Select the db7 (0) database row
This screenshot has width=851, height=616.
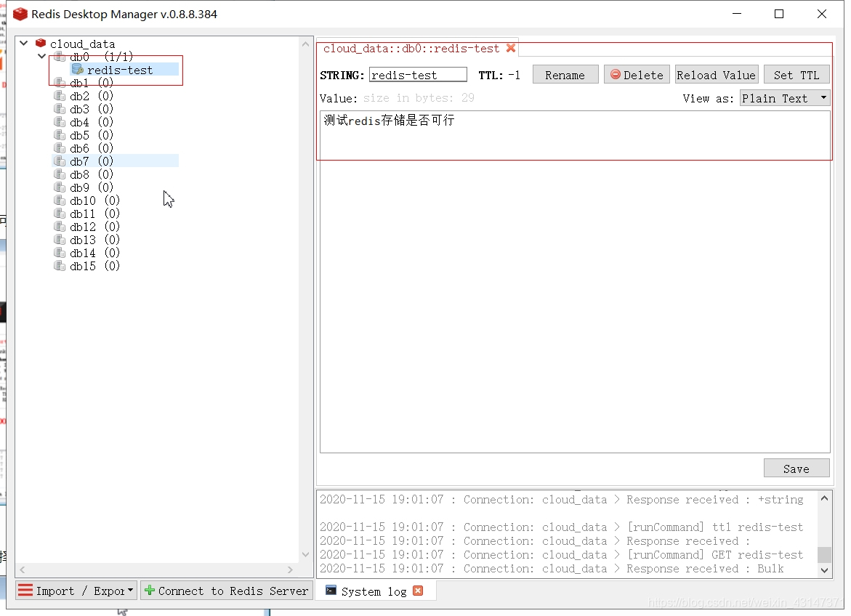pyautogui.click(x=115, y=161)
